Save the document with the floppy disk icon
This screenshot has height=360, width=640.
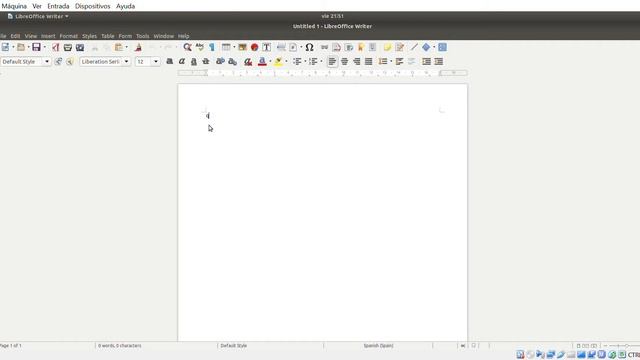point(36,47)
